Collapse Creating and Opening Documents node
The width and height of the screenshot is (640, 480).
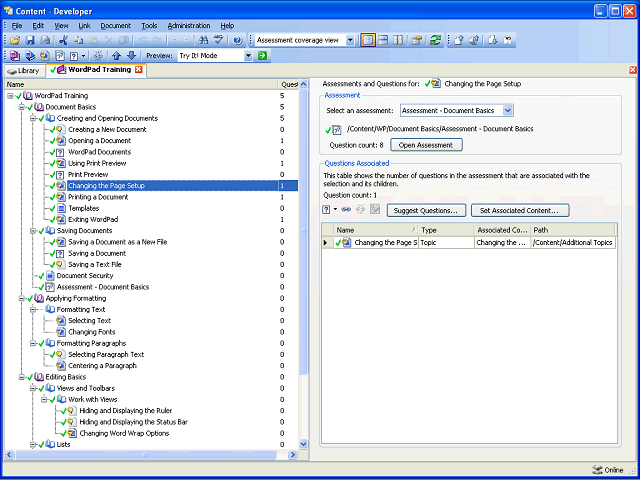tap(33, 118)
